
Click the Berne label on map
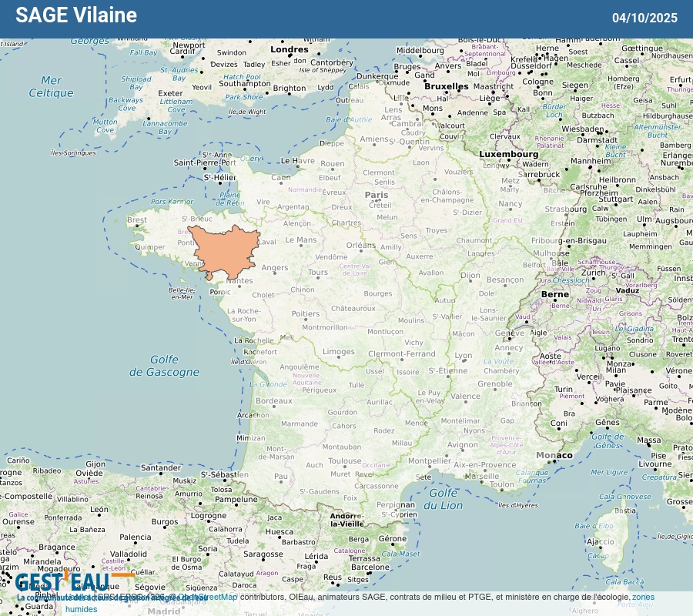pos(554,294)
